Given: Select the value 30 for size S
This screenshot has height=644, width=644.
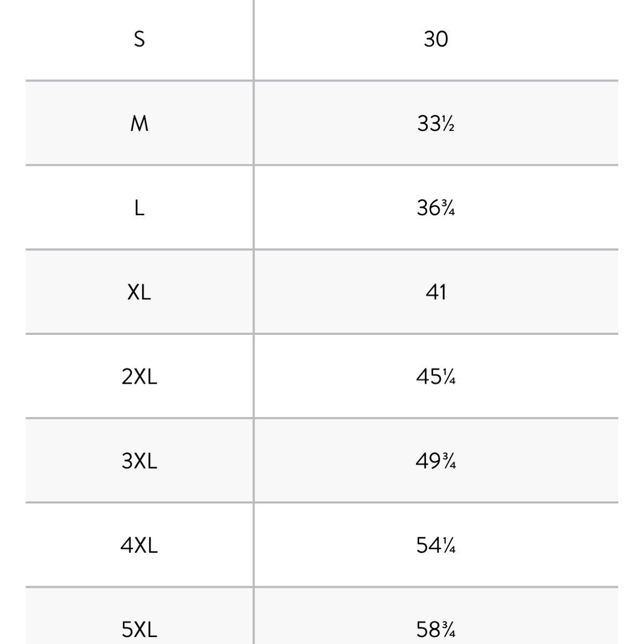Looking at the screenshot, I should point(435,39).
